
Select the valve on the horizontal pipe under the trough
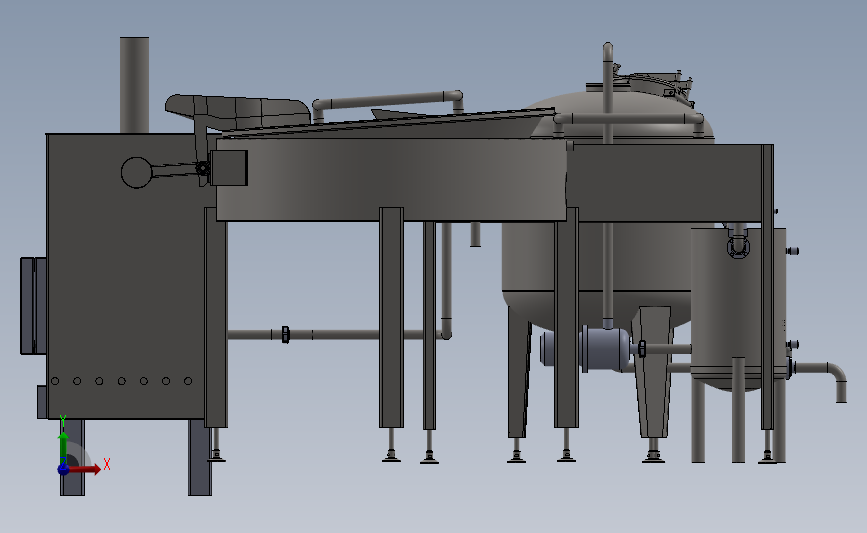[x=285, y=335]
